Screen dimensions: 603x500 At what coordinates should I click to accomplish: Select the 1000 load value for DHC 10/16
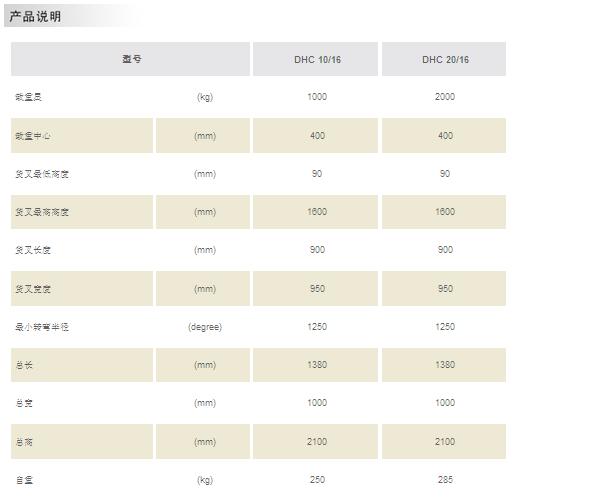coord(317,97)
